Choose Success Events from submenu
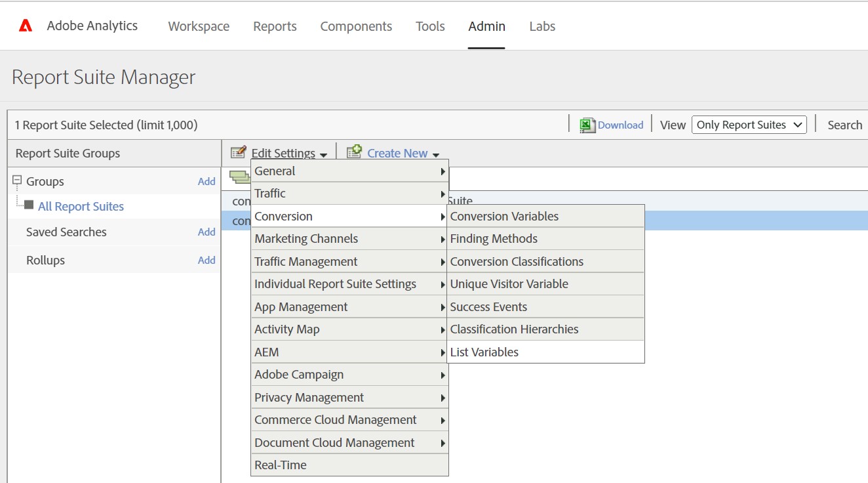Image resolution: width=868 pixels, height=483 pixels. click(x=545, y=306)
